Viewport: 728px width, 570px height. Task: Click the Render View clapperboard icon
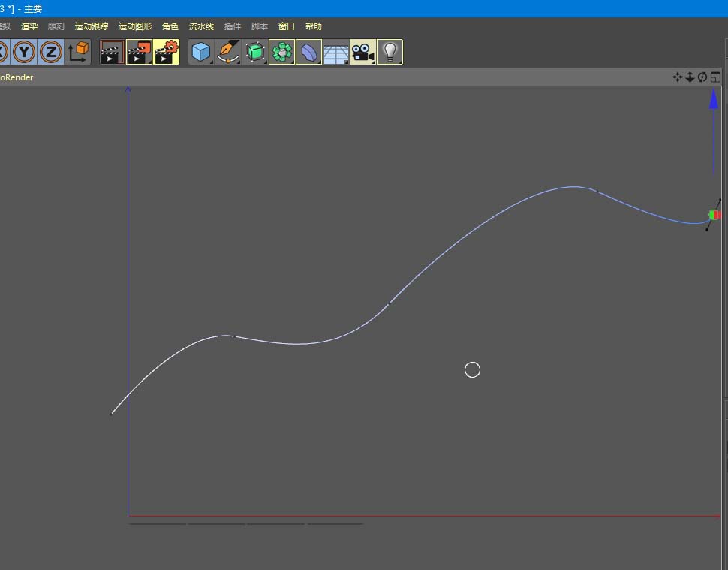[x=112, y=52]
